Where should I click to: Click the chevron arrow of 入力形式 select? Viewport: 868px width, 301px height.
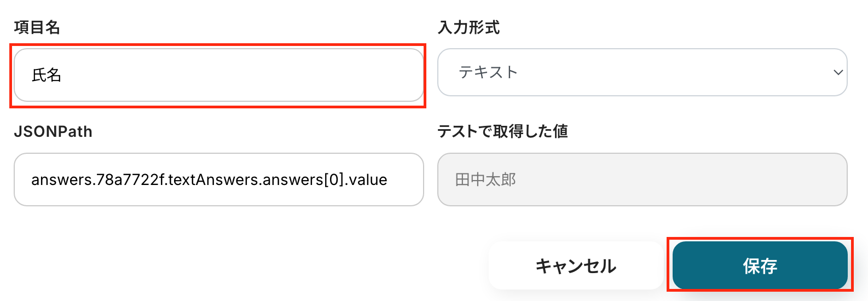(x=837, y=72)
